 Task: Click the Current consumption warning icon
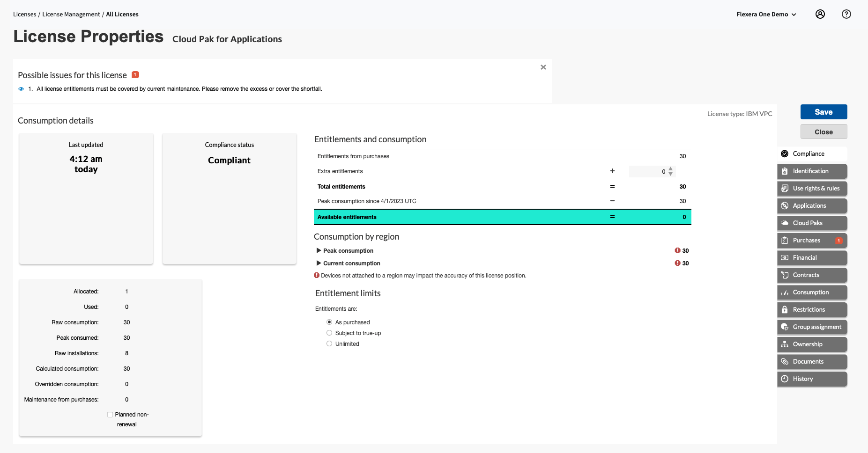coord(677,263)
